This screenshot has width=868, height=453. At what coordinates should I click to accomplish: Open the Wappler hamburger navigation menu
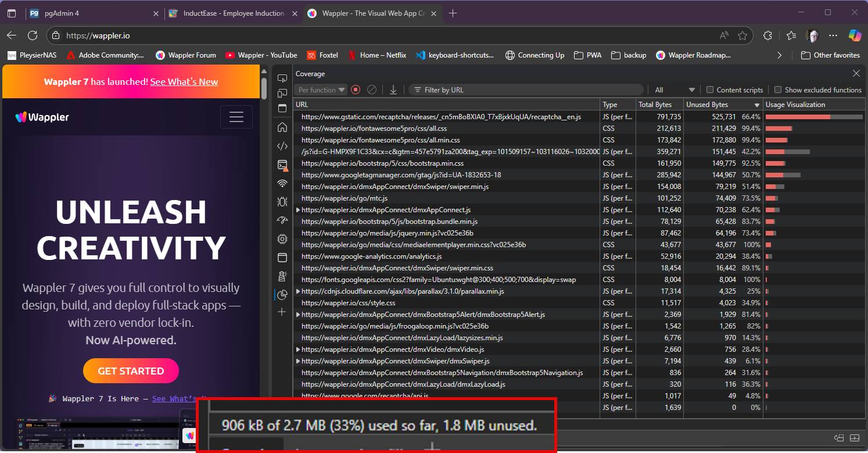coord(236,117)
